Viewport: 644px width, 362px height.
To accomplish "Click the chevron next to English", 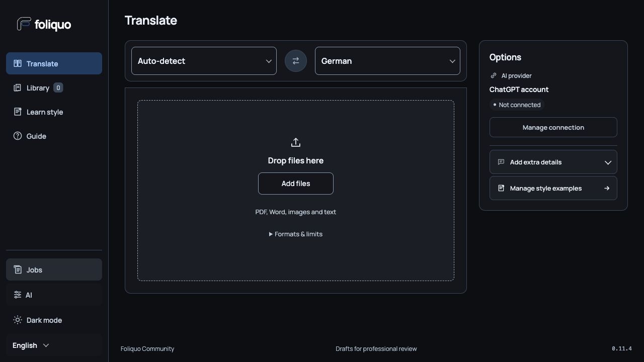I will pyautogui.click(x=46, y=345).
